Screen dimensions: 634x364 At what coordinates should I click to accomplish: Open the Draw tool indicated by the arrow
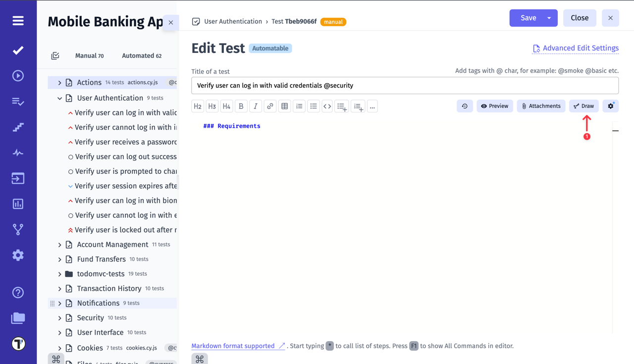coord(583,105)
